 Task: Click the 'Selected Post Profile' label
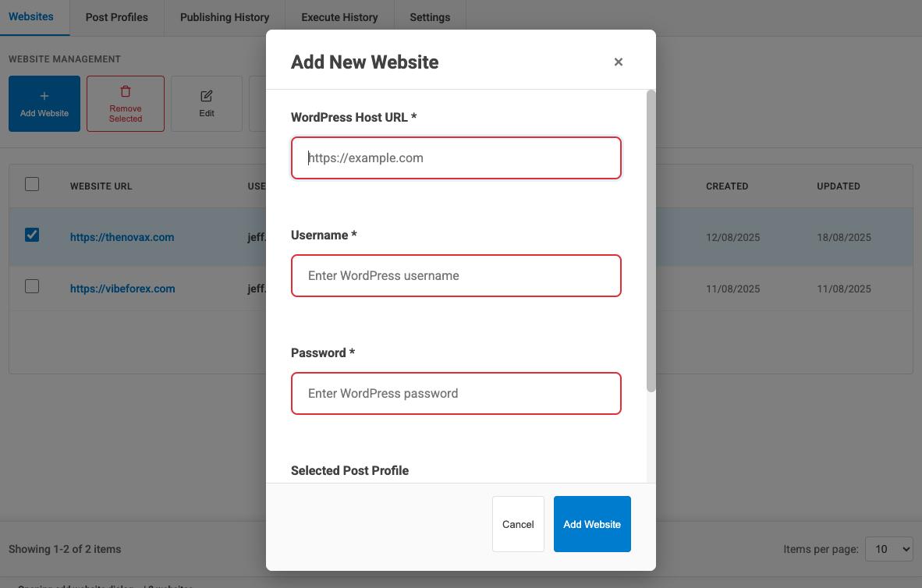point(350,470)
